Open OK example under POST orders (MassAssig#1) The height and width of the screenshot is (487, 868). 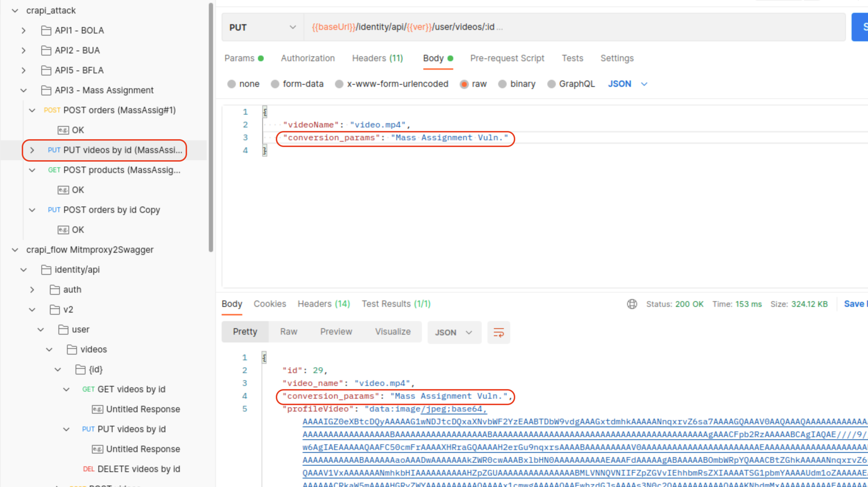click(x=78, y=130)
